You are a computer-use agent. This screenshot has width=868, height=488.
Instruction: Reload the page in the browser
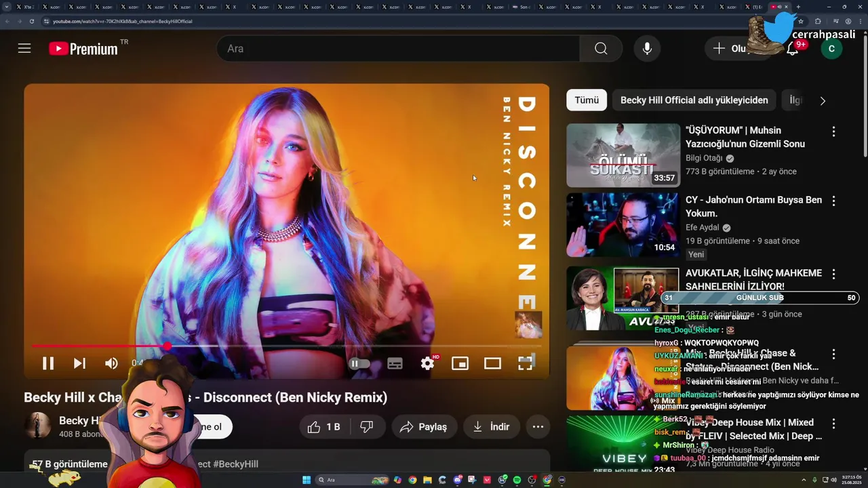32,22
